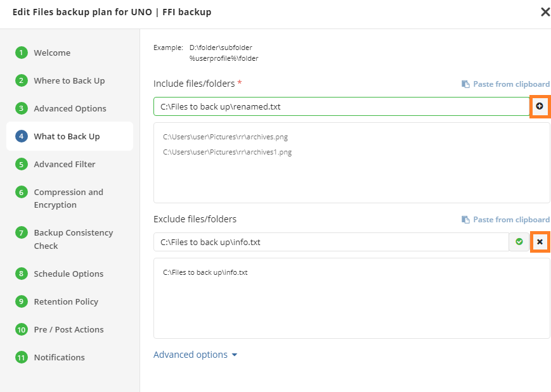Image resolution: width=551 pixels, height=392 pixels.
Task: Click the include files path input field
Action: tap(342, 106)
